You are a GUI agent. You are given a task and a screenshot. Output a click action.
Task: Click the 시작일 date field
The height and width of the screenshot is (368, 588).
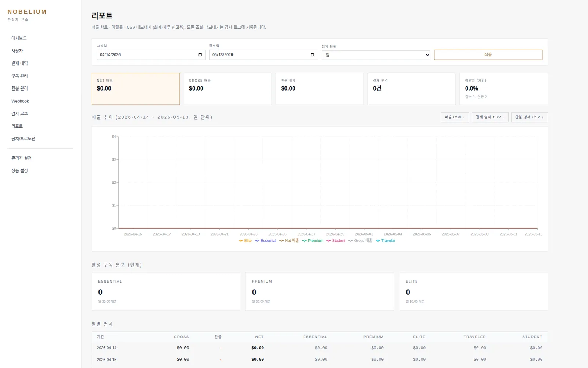point(151,55)
